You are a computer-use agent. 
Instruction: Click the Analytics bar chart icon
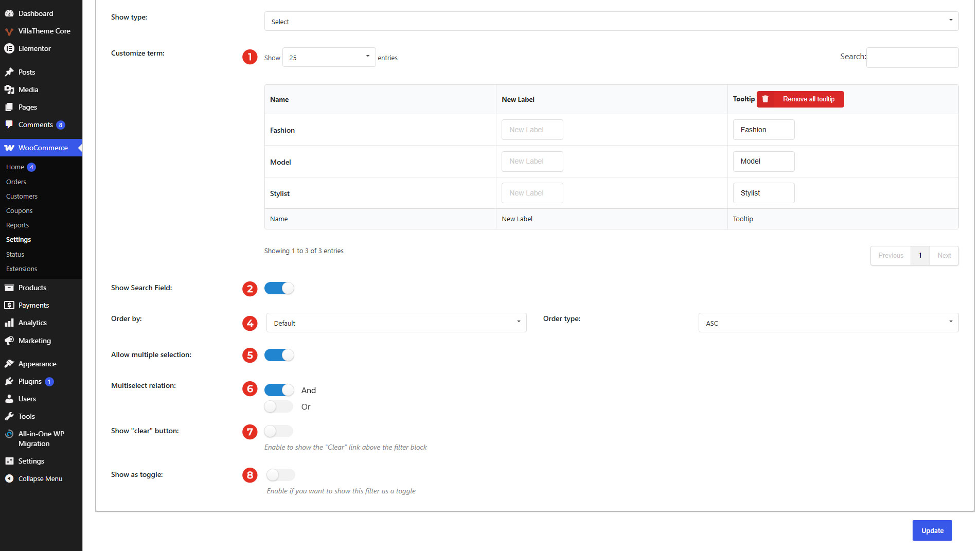(x=9, y=323)
